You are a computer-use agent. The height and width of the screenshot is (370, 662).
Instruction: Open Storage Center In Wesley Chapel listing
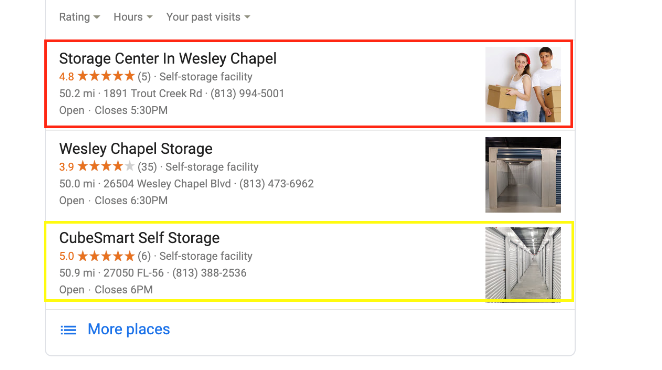click(168, 58)
